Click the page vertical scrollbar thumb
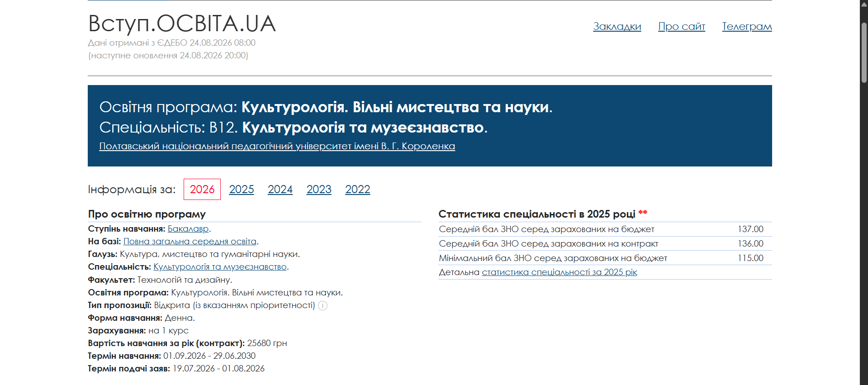The width and height of the screenshot is (868, 385). click(x=864, y=52)
